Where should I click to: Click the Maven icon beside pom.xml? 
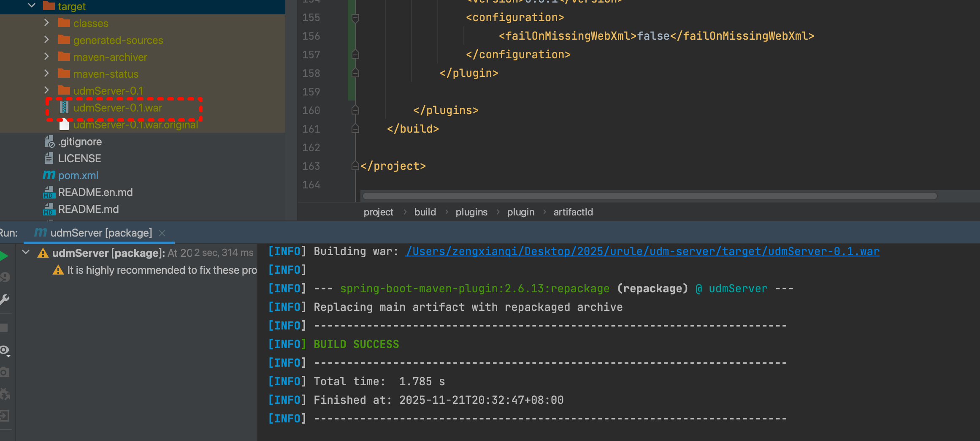49,175
